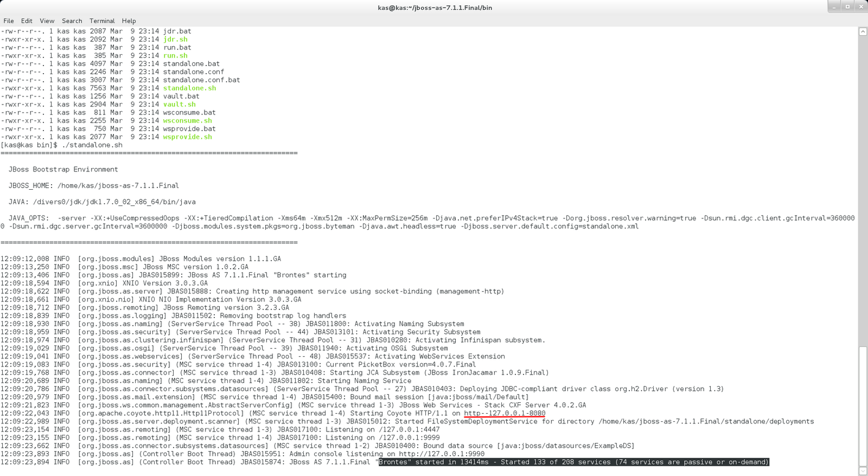Open the Edit menu
Image resolution: width=868 pixels, height=476 pixels.
(x=27, y=21)
